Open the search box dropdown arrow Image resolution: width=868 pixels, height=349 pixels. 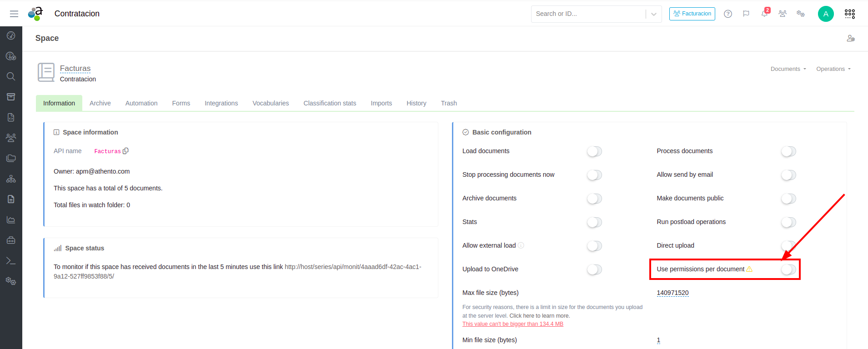tap(653, 14)
